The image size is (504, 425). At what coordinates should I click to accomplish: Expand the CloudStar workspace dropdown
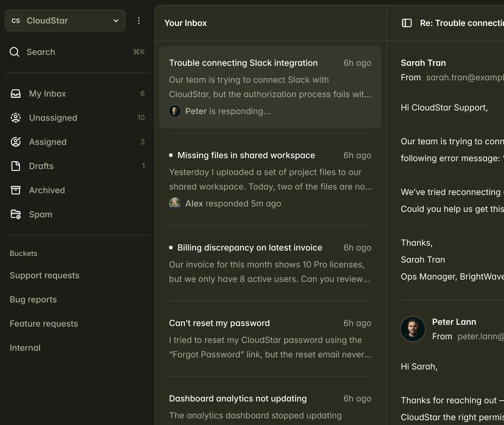coord(116,21)
